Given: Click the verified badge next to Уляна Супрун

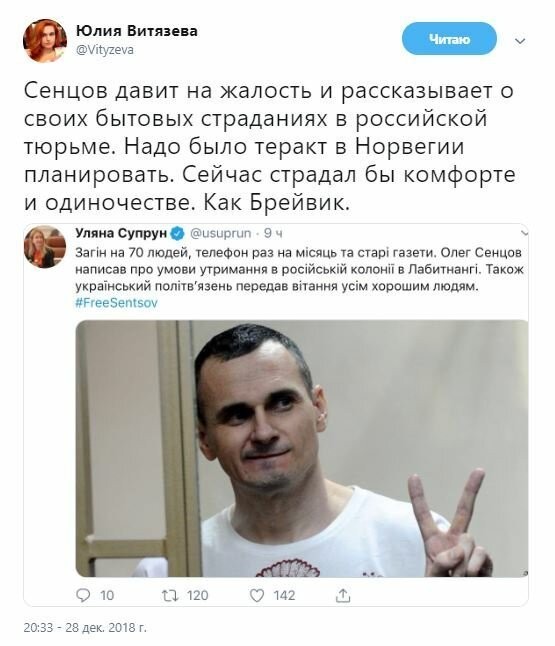Looking at the screenshot, I should 178,234.
